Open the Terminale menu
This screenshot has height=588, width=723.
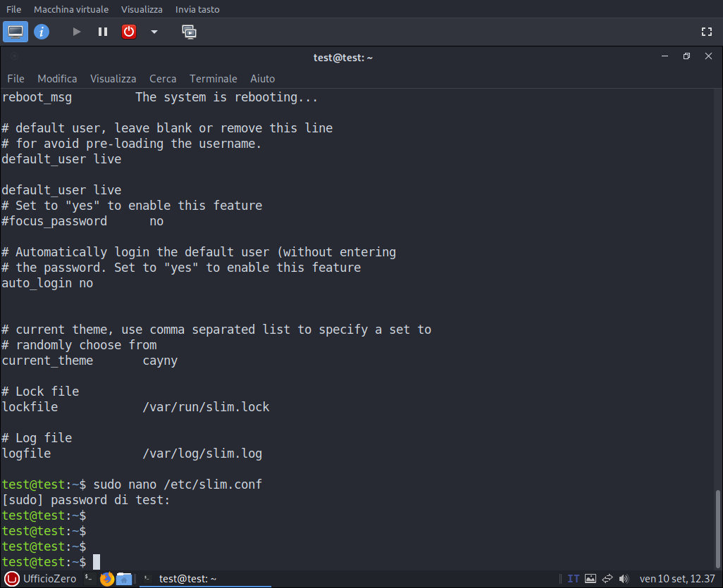(213, 79)
